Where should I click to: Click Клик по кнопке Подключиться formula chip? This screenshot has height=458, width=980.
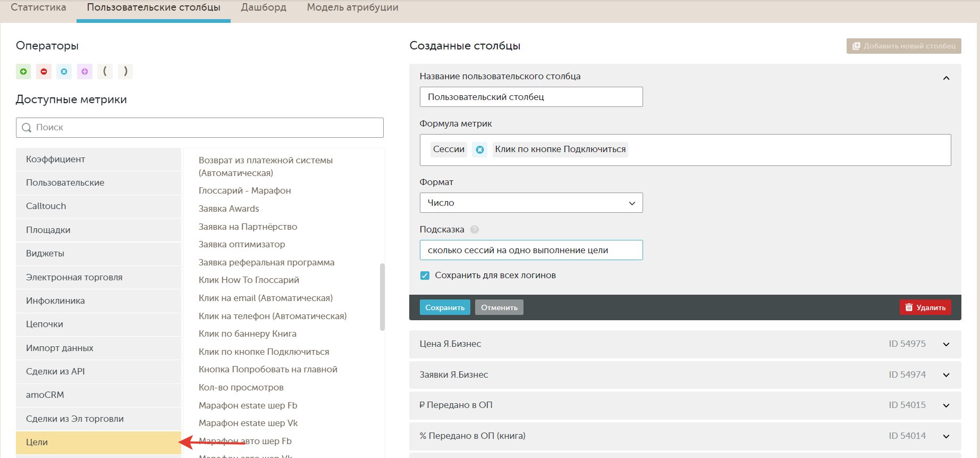(560, 149)
